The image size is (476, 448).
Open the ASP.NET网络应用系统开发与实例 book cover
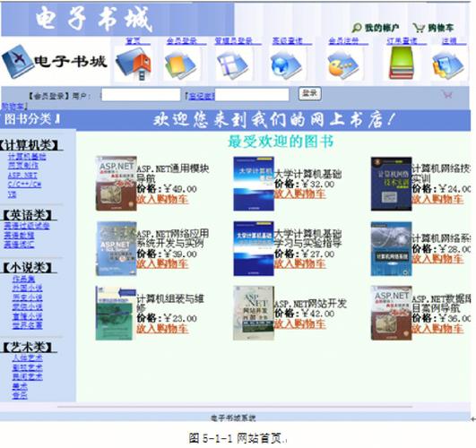click(x=117, y=248)
